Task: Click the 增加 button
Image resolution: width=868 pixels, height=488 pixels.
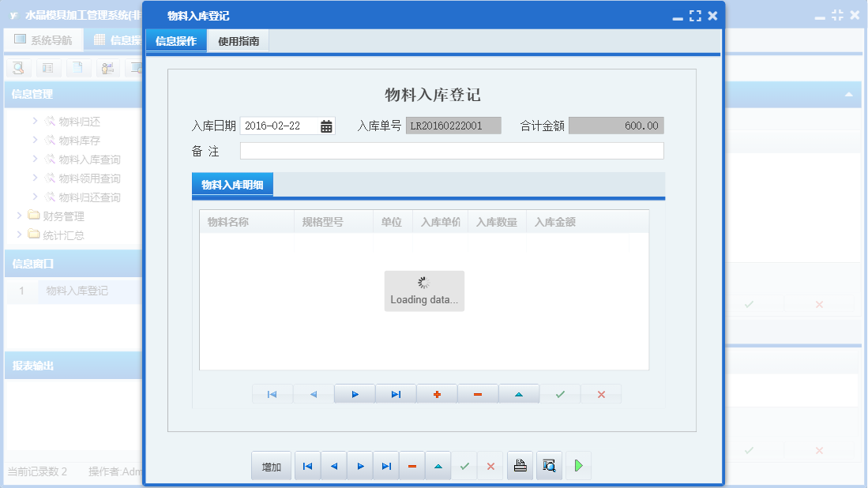Action: tap(271, 465)
